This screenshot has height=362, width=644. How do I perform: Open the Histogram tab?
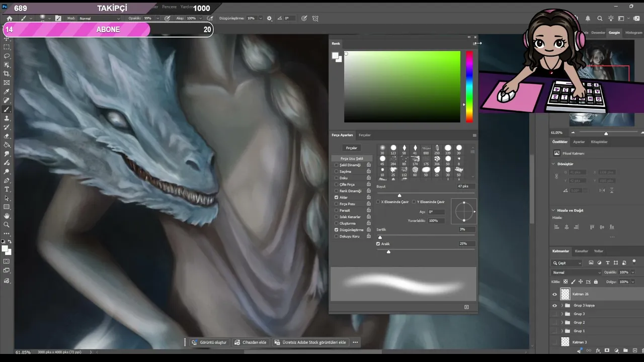tap(634, 33)
